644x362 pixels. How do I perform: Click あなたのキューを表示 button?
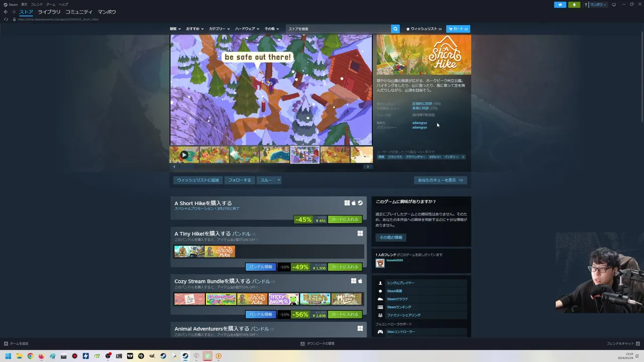(x=440, y=180)
